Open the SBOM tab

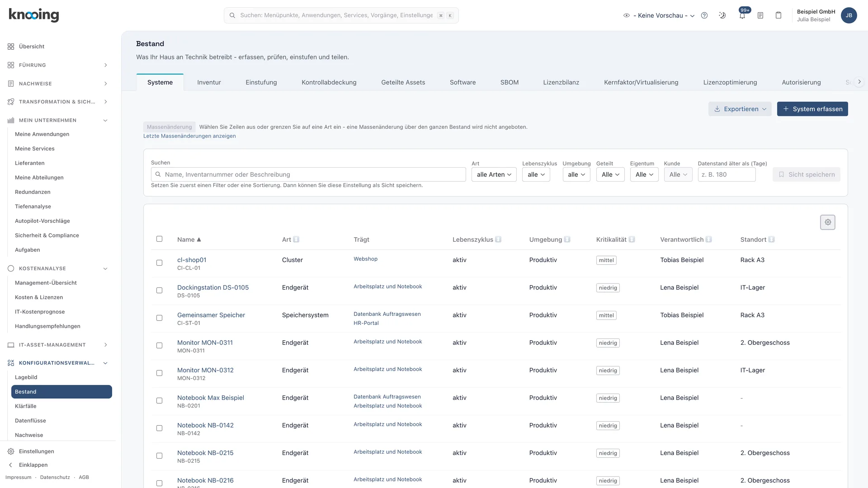(x=509, y=82)
